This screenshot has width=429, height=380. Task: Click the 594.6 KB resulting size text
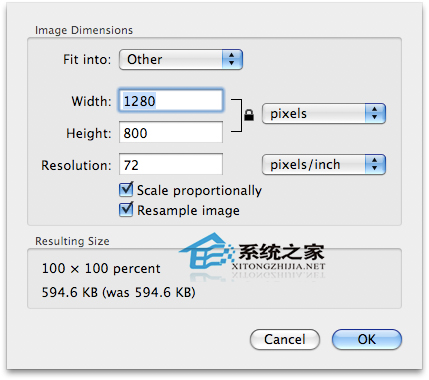pyautogui.click(x=118, y=292)
